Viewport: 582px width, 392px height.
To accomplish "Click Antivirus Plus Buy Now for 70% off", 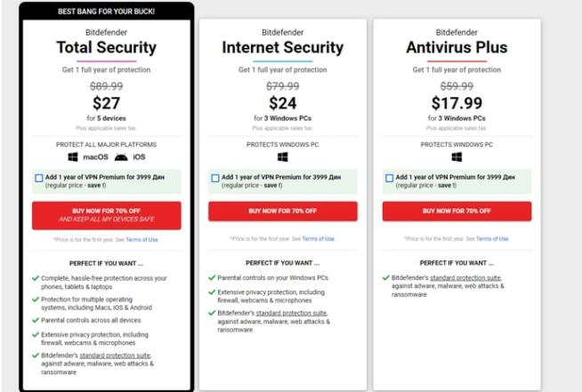I will tap(457, 211).
